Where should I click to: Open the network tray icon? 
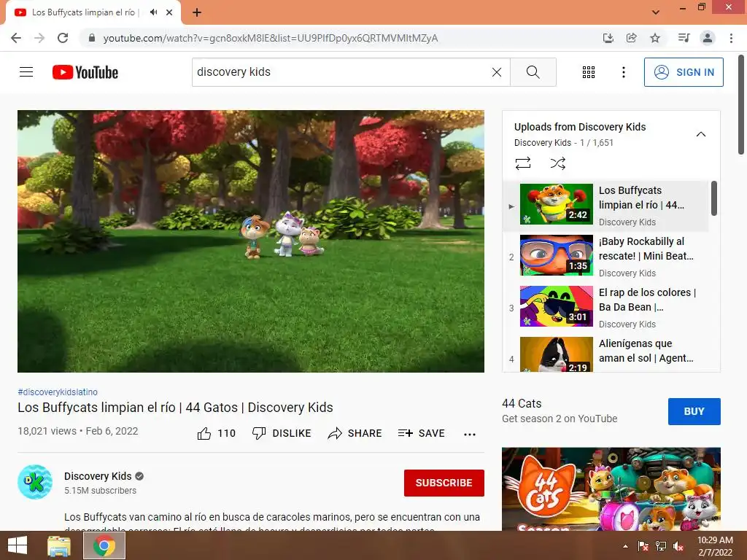661,546
